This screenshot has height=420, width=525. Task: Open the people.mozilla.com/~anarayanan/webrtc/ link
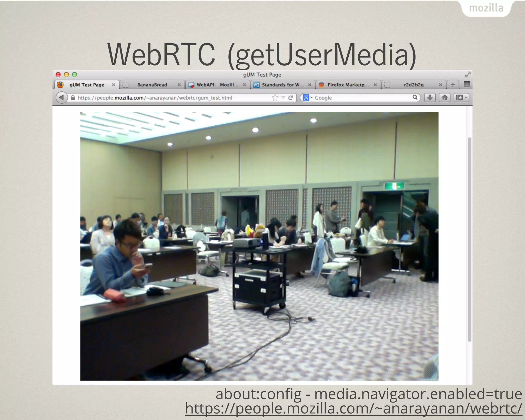354,408
